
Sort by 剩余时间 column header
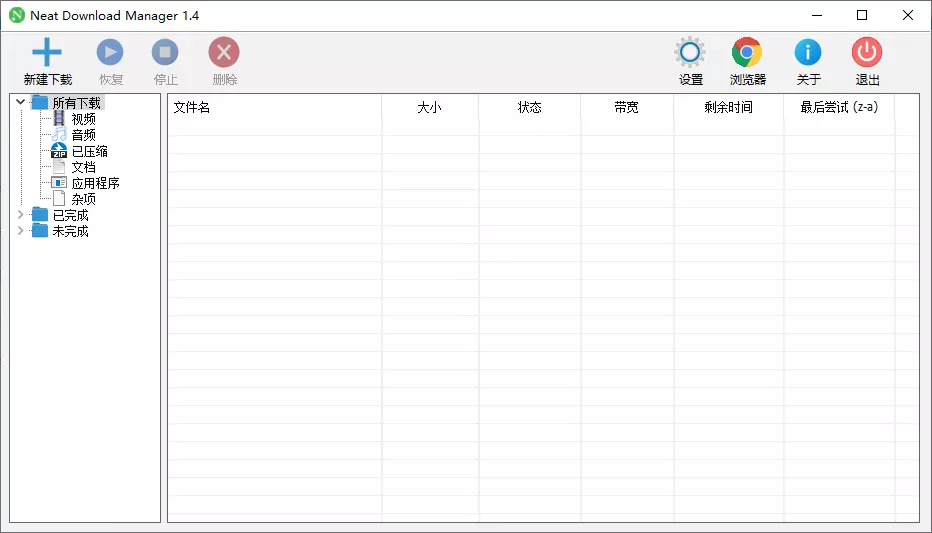729,107
